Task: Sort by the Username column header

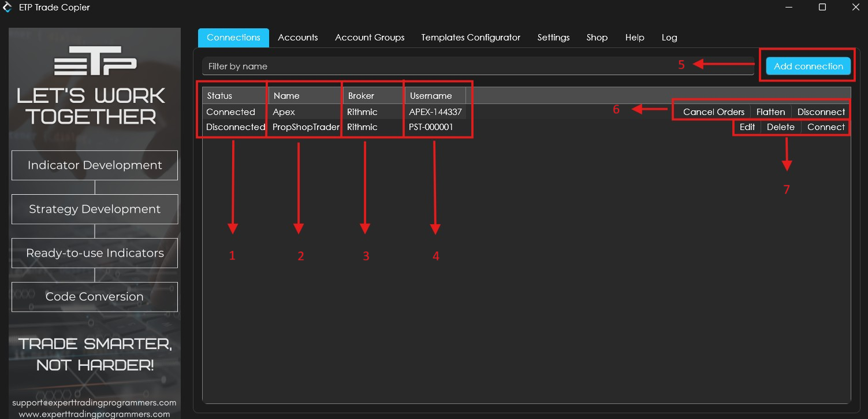Action: (435, 96)
